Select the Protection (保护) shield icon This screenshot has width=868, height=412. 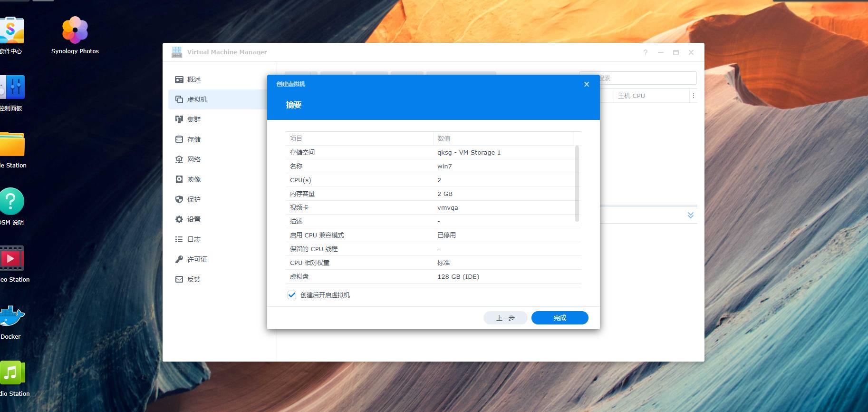[179, 199]
